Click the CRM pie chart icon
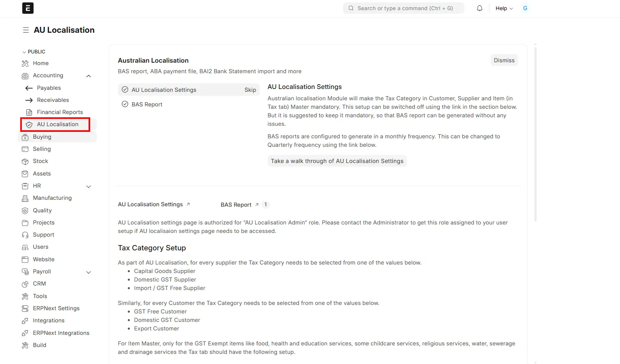This screenshot has height=364, width=620. pos(25,284)
